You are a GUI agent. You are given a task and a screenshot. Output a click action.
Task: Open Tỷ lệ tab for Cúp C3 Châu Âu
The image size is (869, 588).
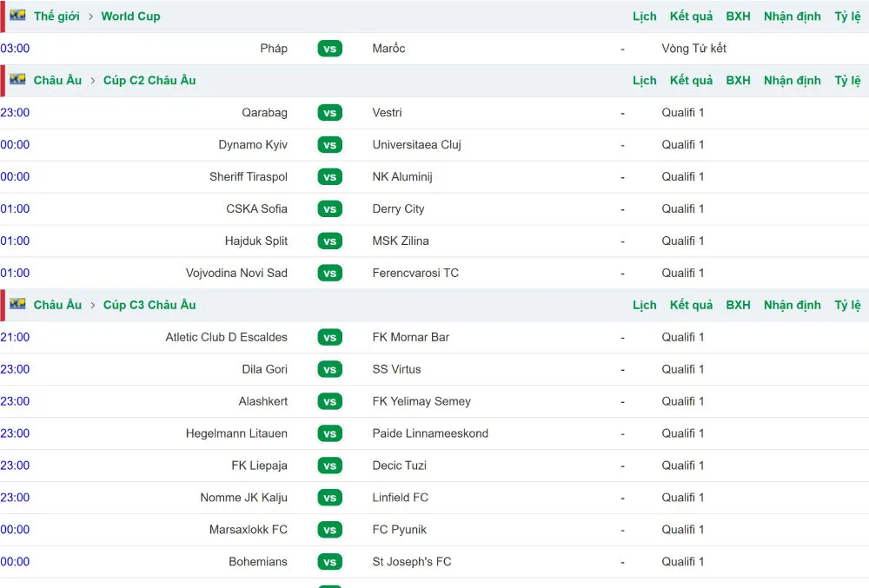[848, 306]
